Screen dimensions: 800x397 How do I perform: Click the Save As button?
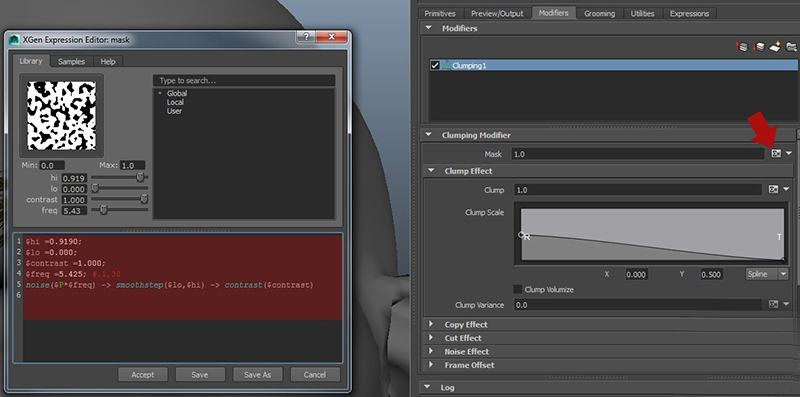point(257,374)
